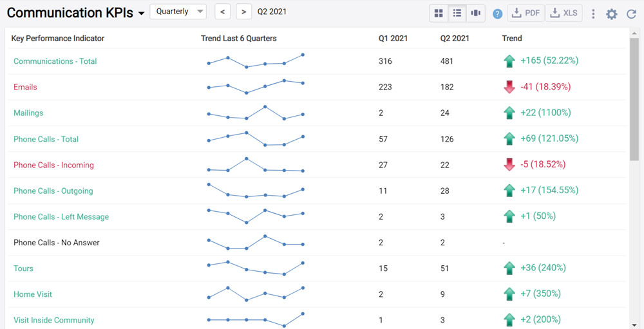This screenshot has width=644, height=329.
Task: Open Phone Calls - Left Message link
Action: (x=61, y=217)
